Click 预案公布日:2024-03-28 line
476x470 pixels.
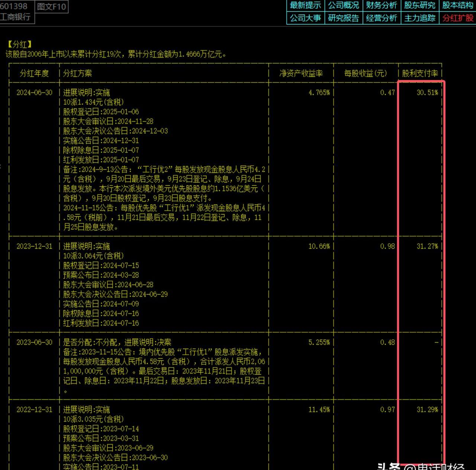coord(101,275)
